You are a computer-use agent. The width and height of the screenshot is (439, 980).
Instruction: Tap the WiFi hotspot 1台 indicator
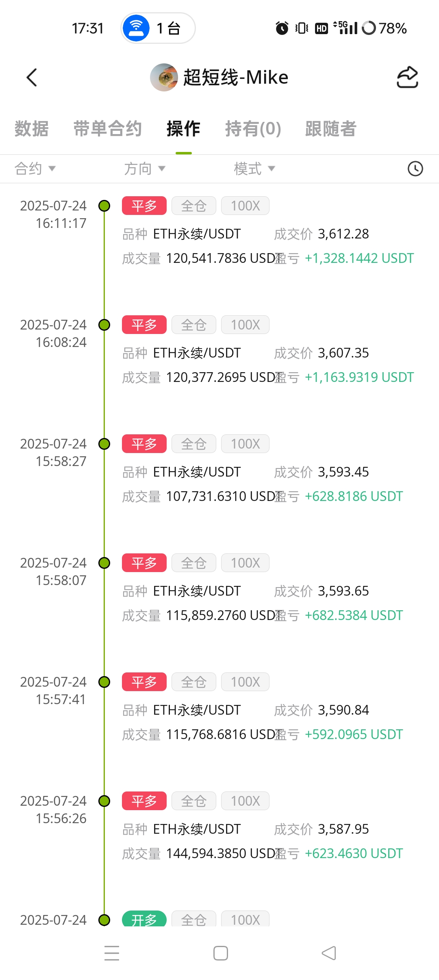[158, 28]
